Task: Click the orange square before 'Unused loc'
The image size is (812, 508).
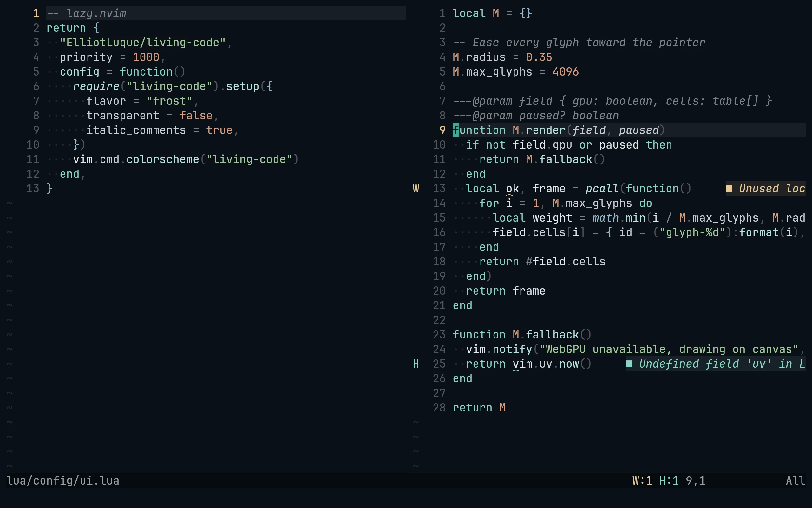Action: coord(729,189)
